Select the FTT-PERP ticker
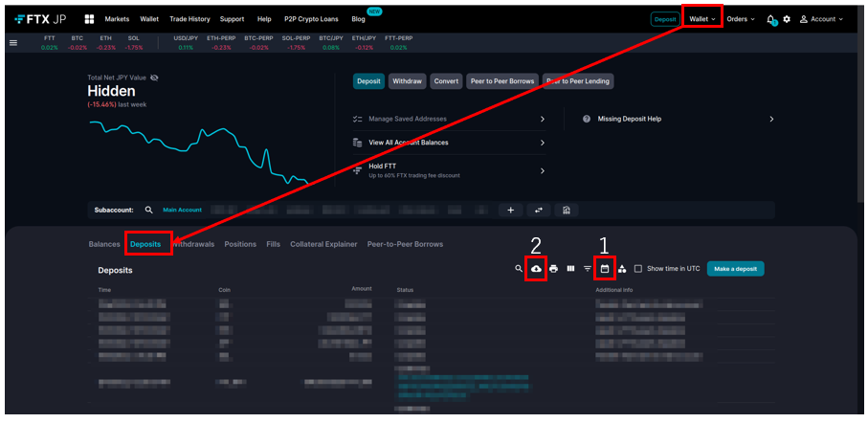The height and width of the screenshot is (423, 868). 398,43
